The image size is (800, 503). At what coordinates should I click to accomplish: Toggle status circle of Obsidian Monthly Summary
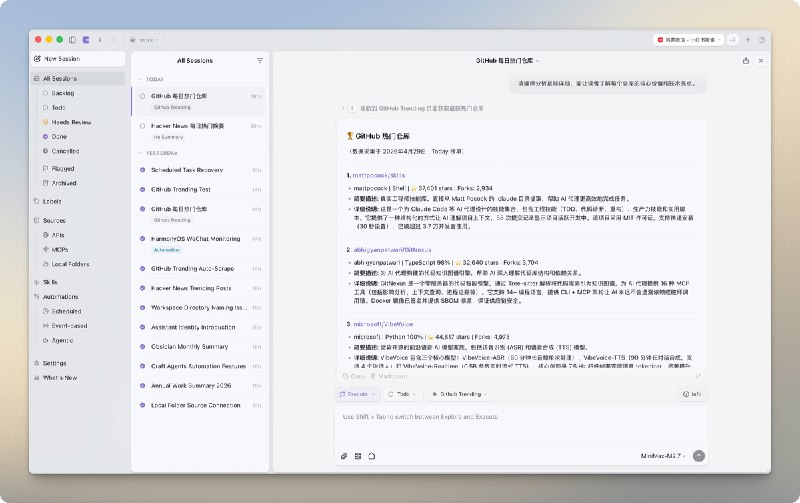(x=142, y=347)
